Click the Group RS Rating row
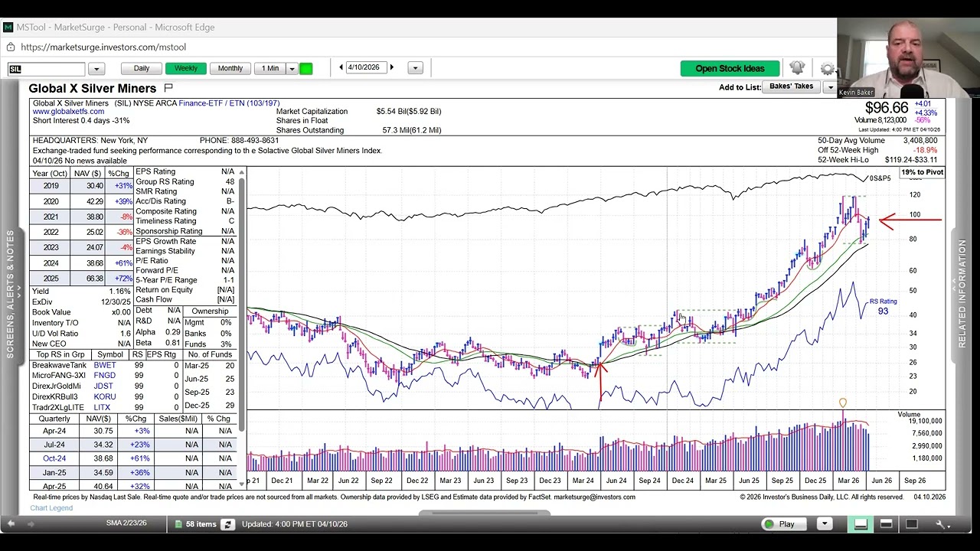This screenshot has width=980, height=551. (x=185, y=181)
